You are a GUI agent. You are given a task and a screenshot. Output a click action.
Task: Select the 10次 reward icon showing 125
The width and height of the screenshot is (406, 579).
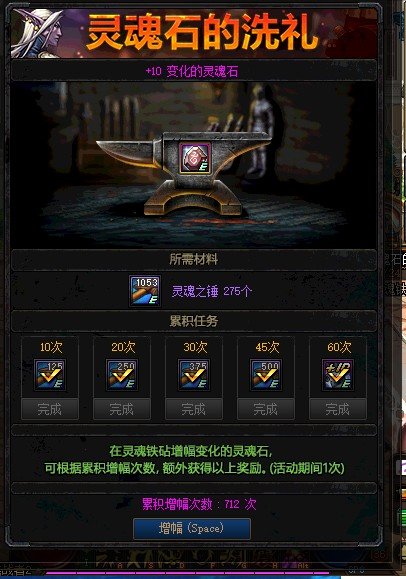(50, 374)
